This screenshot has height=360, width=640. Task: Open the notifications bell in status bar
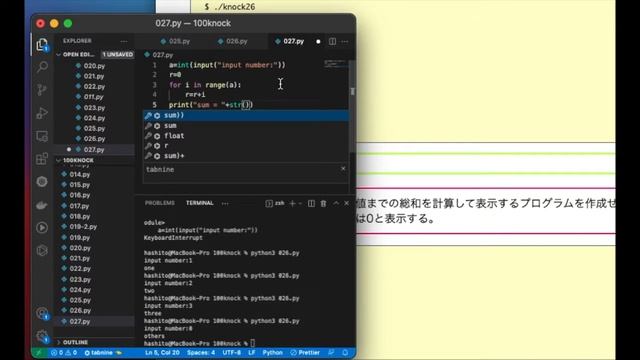[x=345, y=353]
